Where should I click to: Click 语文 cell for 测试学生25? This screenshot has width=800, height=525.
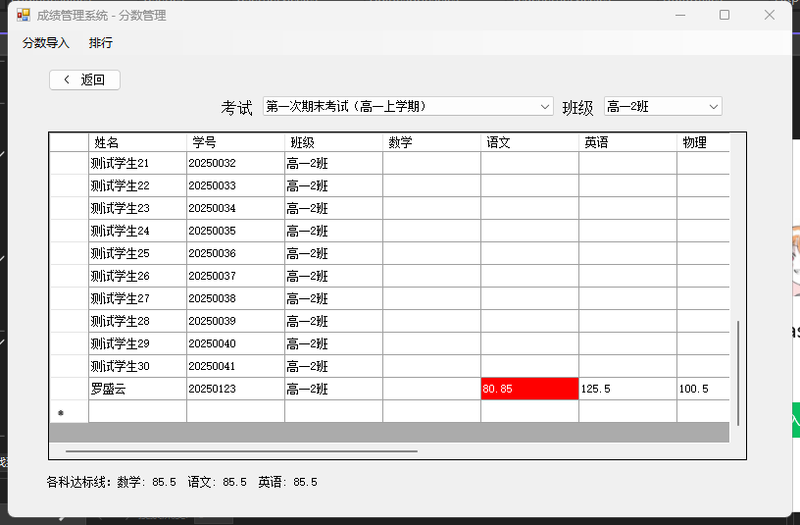[530, 253]
